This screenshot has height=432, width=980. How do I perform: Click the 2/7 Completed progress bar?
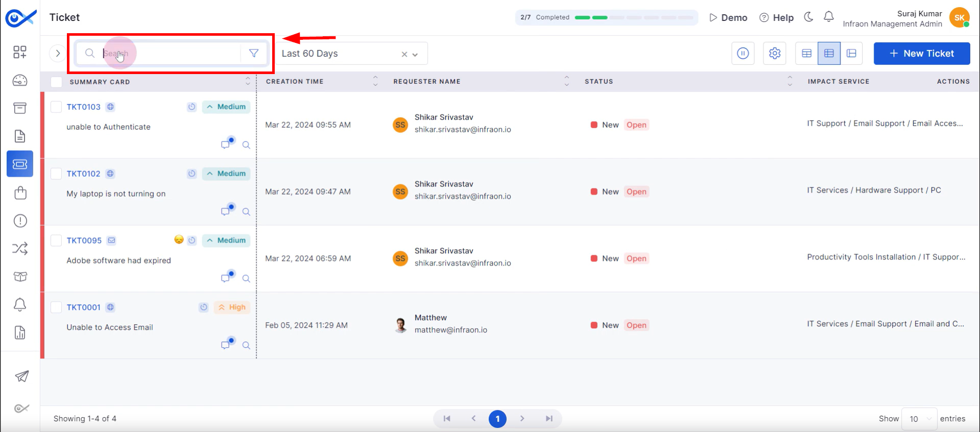(x=606, y=17)
